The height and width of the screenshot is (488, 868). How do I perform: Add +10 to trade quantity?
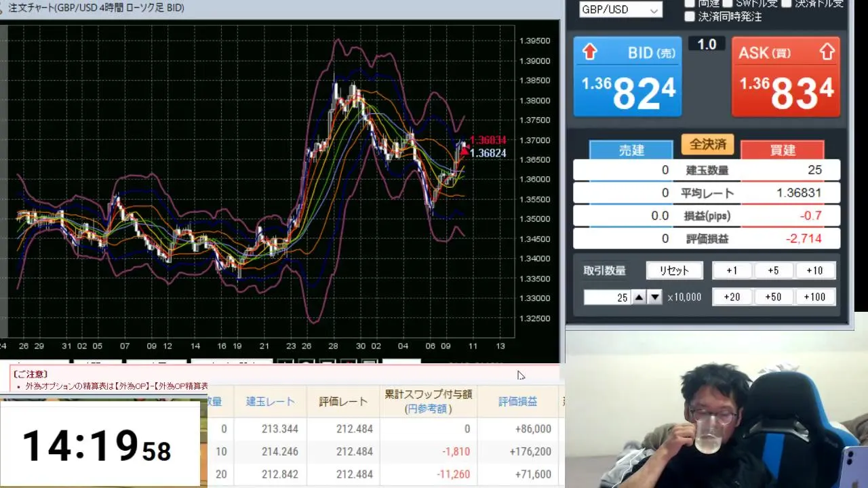coord(814,270)
